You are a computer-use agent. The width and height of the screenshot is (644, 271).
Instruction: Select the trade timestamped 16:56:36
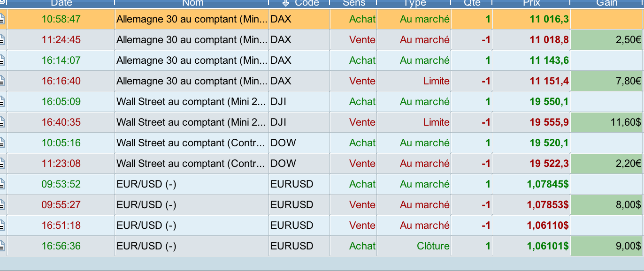322,246
